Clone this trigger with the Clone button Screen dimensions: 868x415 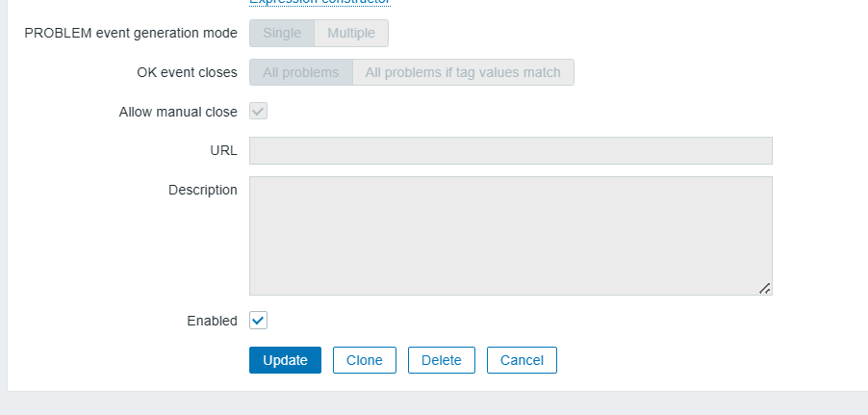(365, 360)
